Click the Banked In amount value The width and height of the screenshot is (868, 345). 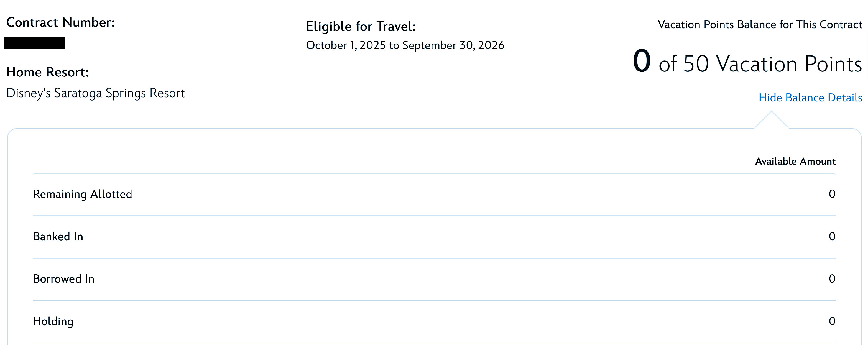click(832, 237)
